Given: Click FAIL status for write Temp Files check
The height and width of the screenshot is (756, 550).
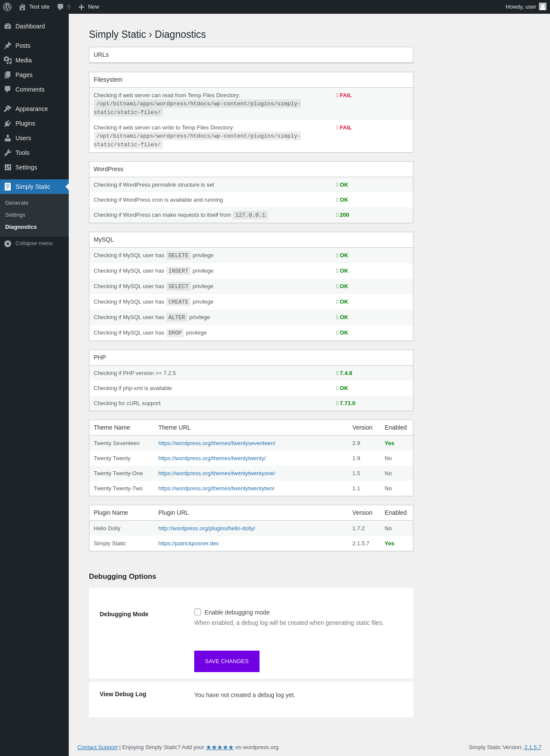Looking at the screenshot, I should pos(344,128).
